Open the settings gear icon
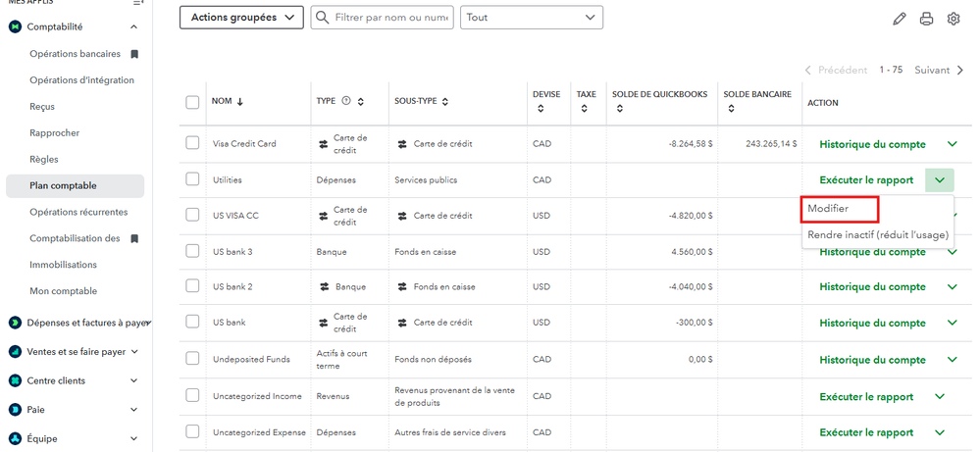Screen dimensions: 980x452 point(954,19)
